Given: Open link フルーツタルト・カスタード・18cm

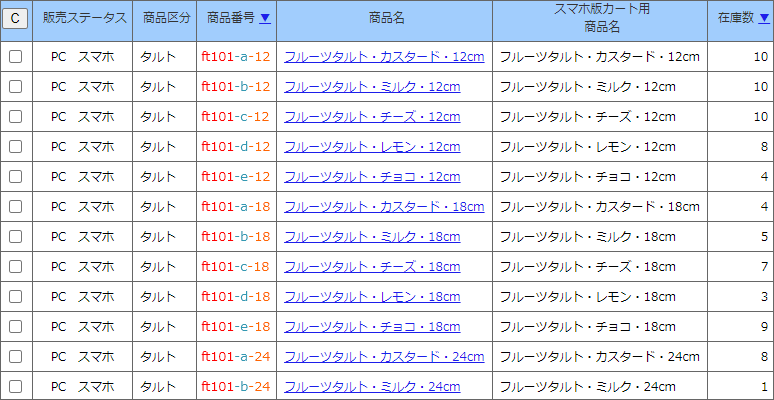Looking at the screenshot, I should [384, 206].
